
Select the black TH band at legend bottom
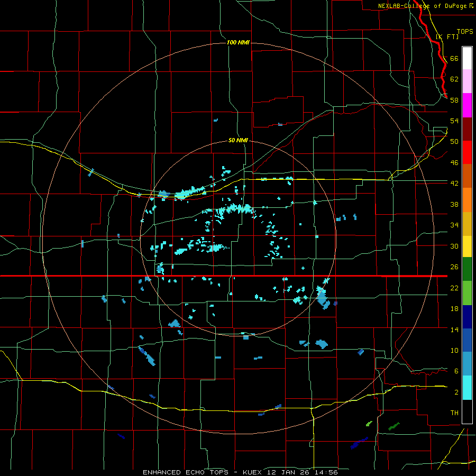pyautogui.click(x=467, y=411)
